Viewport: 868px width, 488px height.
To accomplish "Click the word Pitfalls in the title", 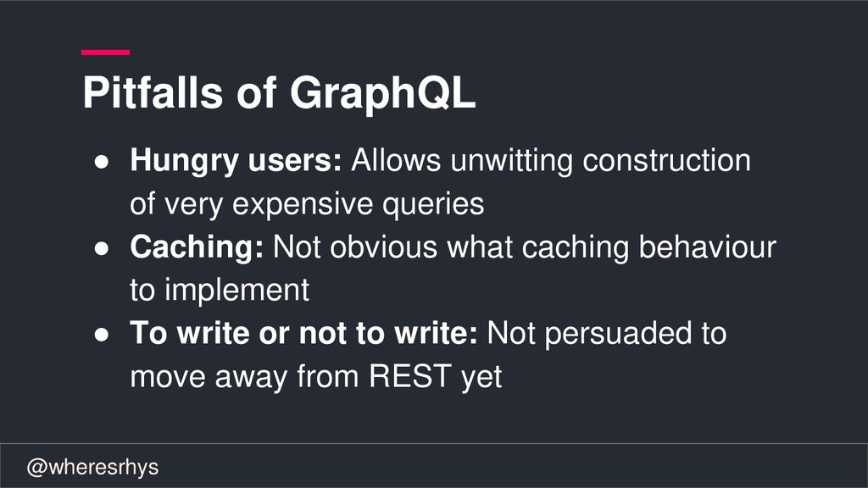I will pos(153,91).
